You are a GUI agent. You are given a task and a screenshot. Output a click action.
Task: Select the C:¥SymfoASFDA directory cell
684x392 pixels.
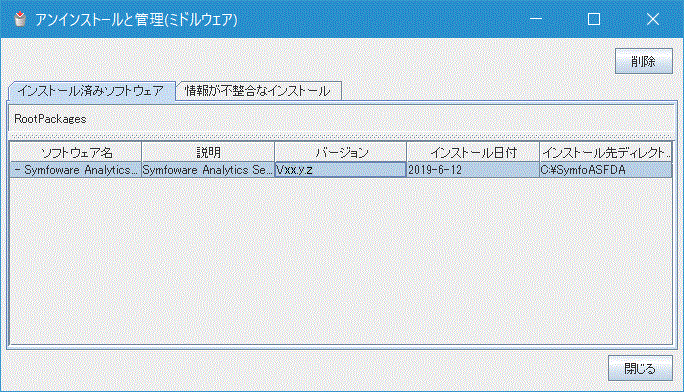click(606, 170)
